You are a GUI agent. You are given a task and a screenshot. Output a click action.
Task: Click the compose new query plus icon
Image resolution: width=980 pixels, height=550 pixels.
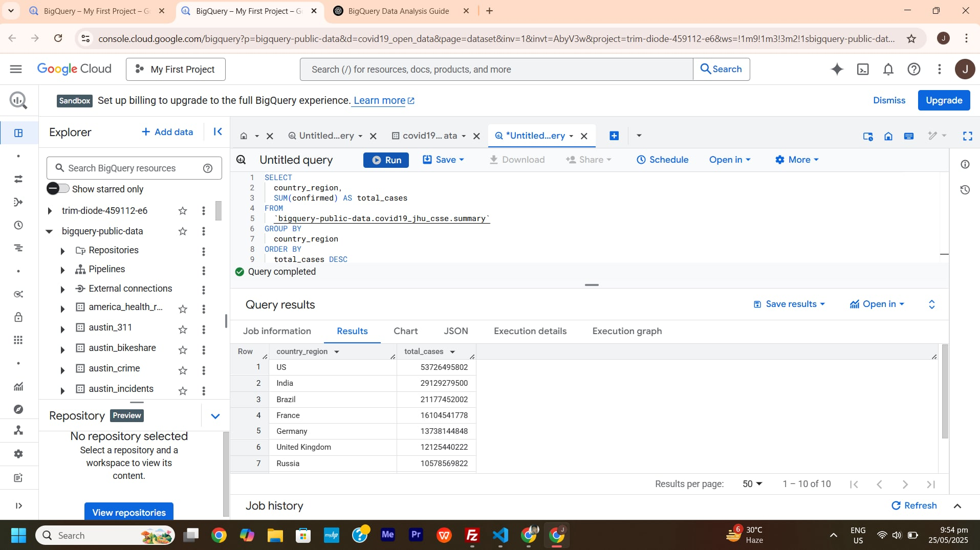[614, 136]
